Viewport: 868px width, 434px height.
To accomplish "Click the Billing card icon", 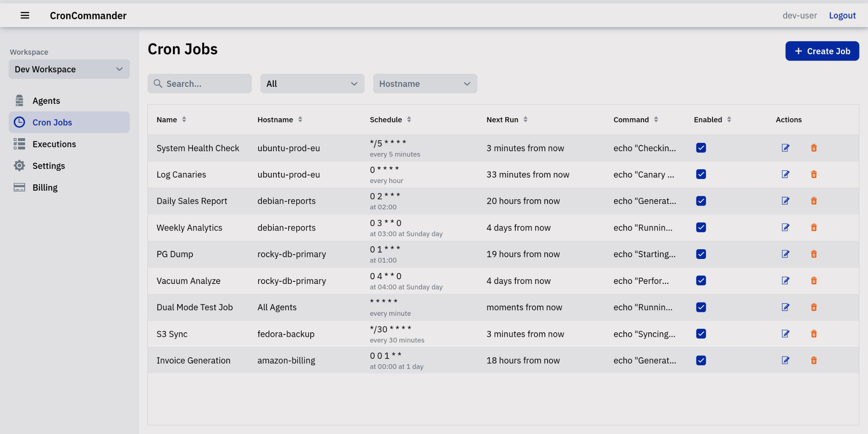I will coord(19,187).
